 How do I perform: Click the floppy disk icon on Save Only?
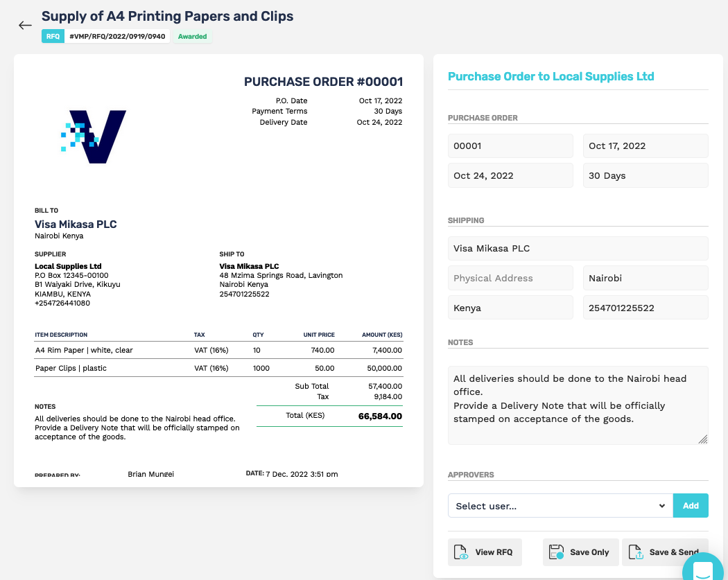555,552
